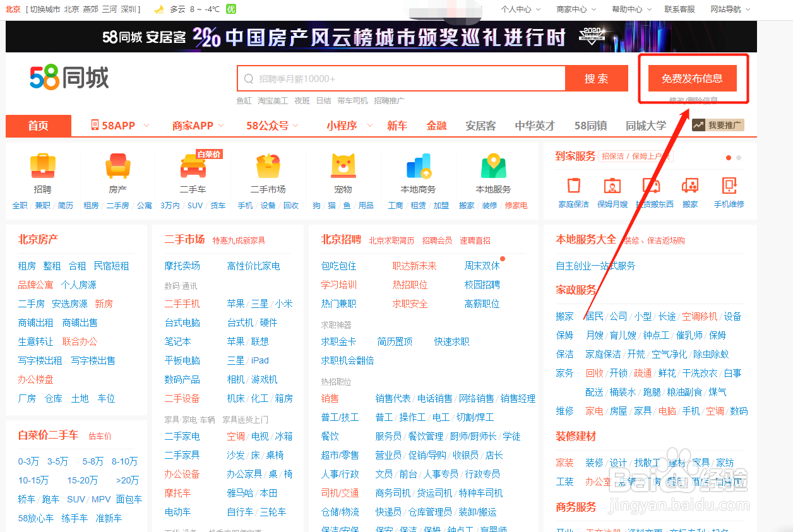
Task: Expand the 58公众号 nav dropdown arrow
Action: [295, 126]
